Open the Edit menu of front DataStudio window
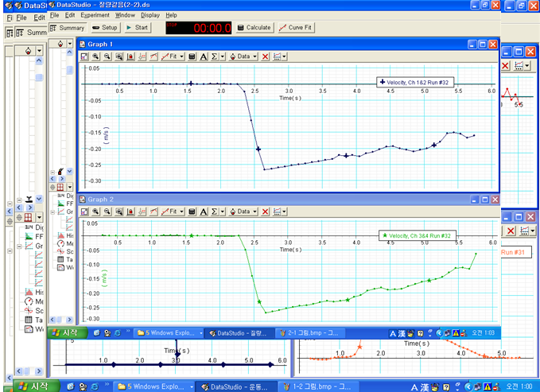Screen dimensions: 540x392 coord(70,15)
